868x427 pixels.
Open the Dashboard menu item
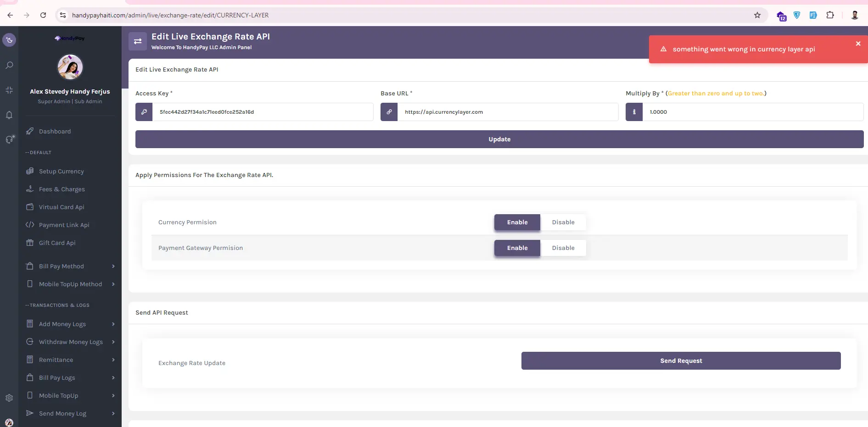tap(55, 132)
